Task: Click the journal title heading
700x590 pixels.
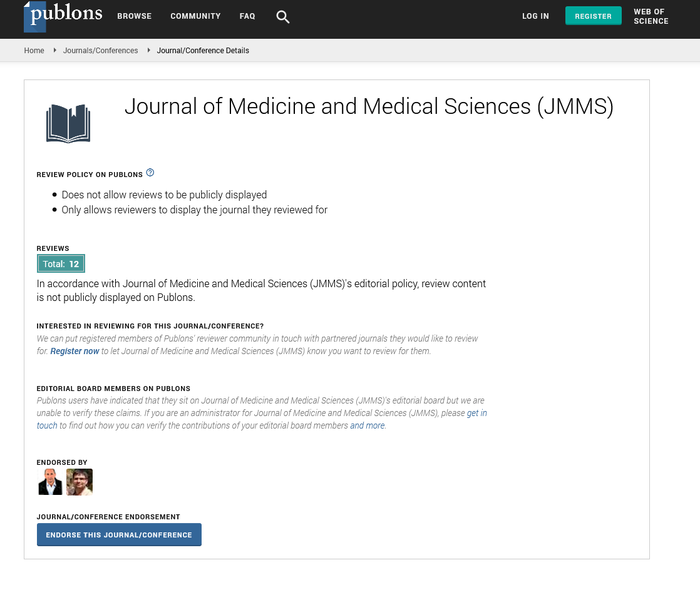Action: tap(369, 107)
